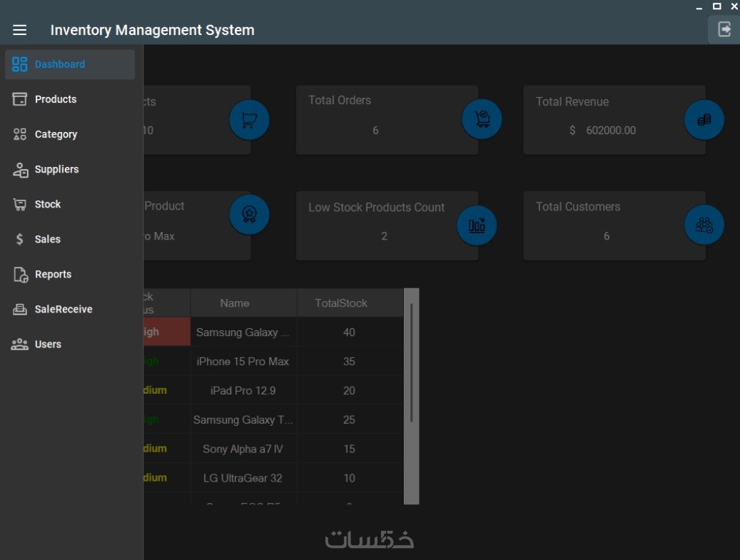Click the red highlighted stock status cell
Viewport: 740px width, 560px height.
[x=166, y=332]
